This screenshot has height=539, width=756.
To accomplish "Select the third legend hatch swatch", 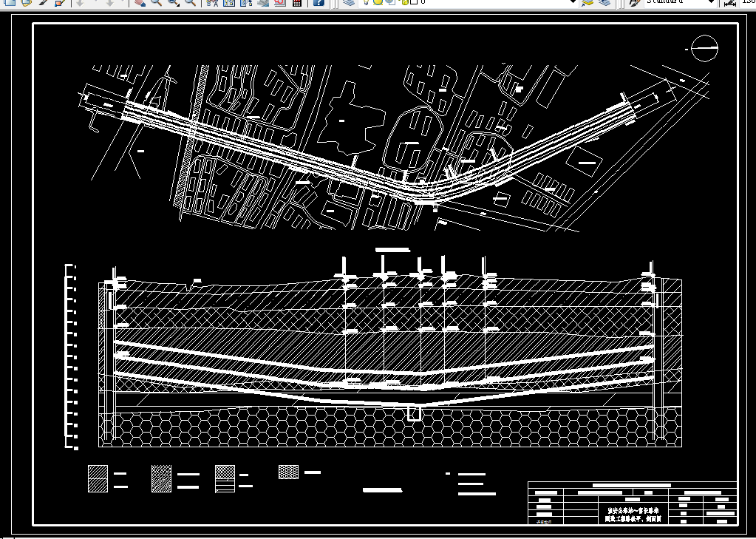I will pyautogui.click(x=225, y=478).
